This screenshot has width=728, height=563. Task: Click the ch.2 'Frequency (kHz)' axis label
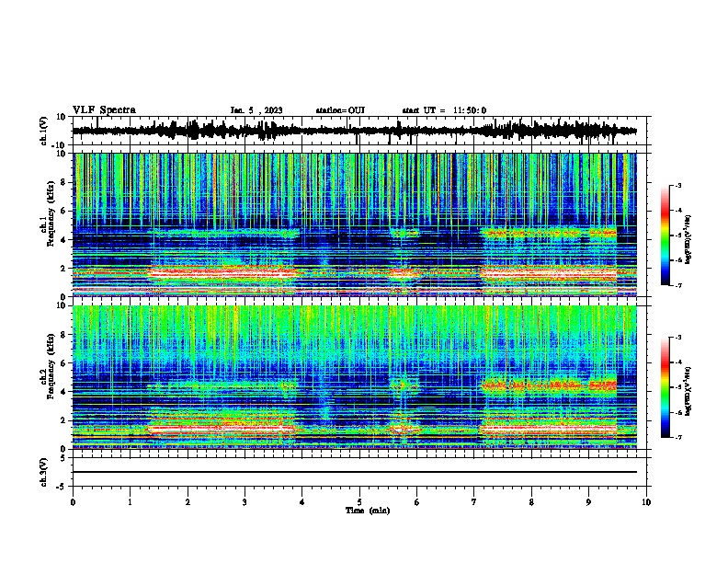click(51, 366)
